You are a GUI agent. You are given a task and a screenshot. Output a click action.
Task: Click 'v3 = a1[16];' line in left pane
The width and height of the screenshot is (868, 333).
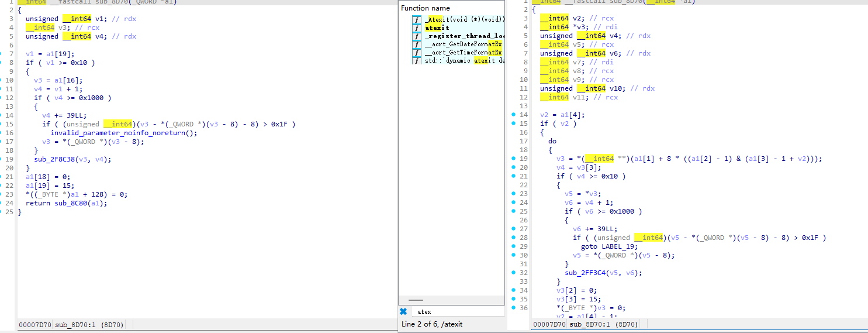[58, 80]
